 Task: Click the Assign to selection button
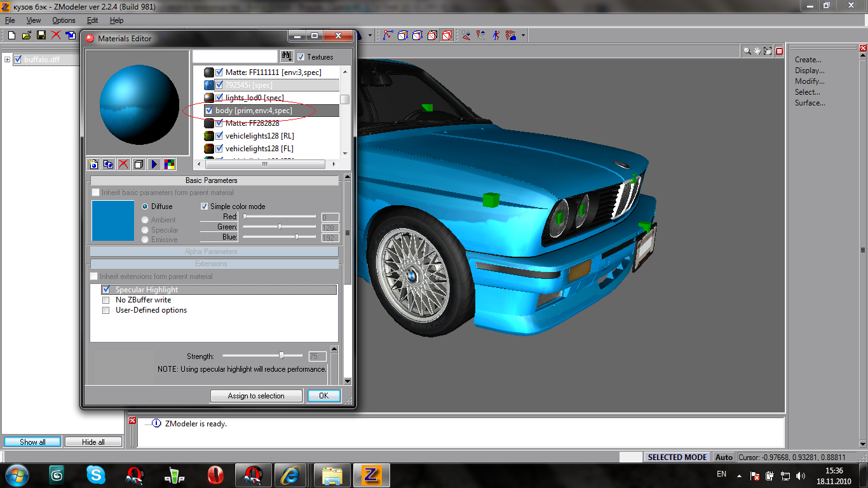tap(256, 396)
